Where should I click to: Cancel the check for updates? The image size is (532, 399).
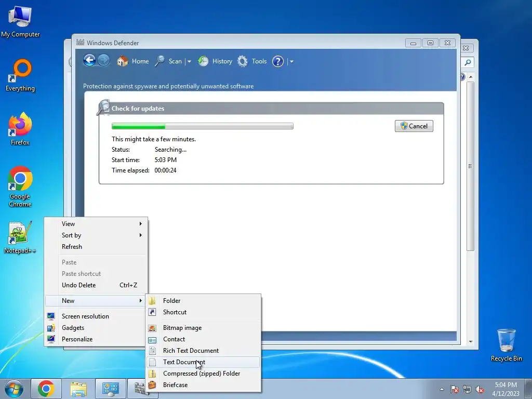tap(414, 126)
